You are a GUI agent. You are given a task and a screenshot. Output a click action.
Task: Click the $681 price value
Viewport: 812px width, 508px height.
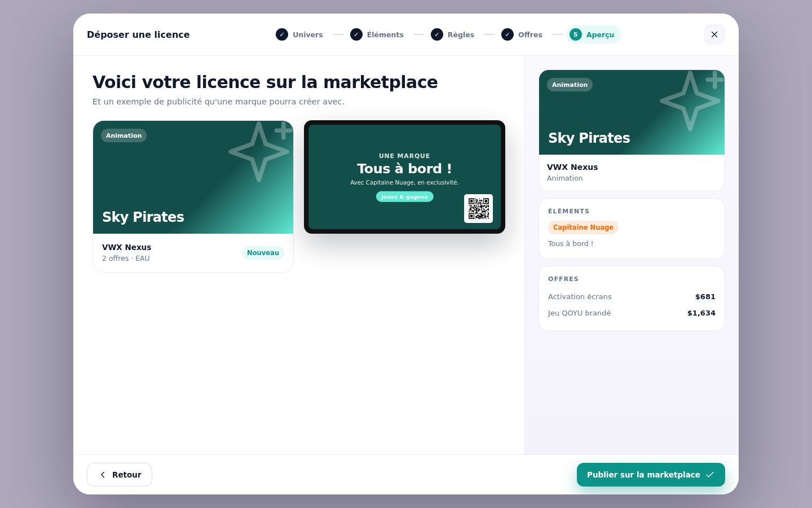coord(705,296)
